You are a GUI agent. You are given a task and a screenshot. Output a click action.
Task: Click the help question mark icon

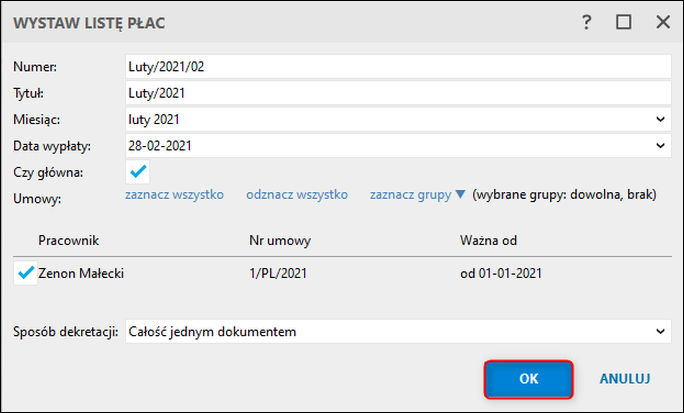586,21
